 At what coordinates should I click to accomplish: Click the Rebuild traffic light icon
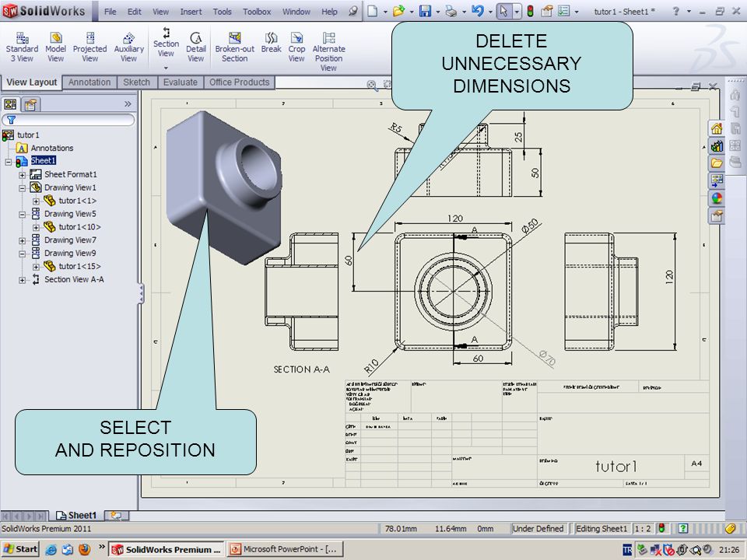point(530,11)
